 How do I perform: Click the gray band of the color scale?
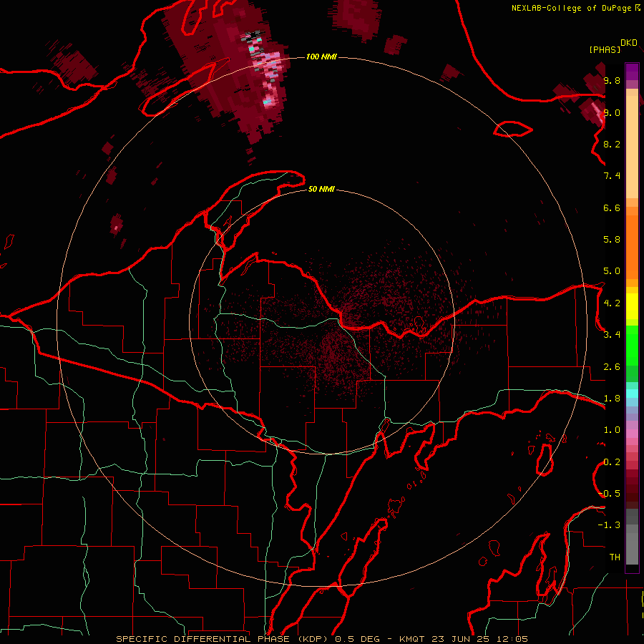632,537
